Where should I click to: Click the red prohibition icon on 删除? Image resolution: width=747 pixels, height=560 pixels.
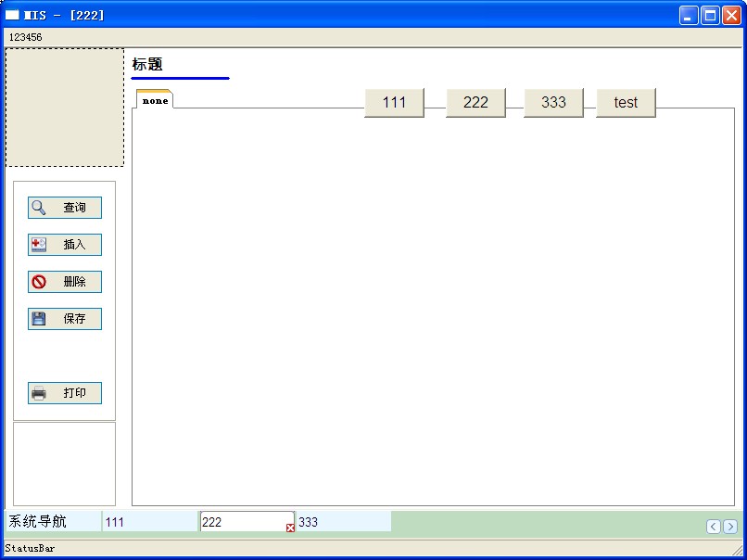pyautogui.click(x=39, y=282)
